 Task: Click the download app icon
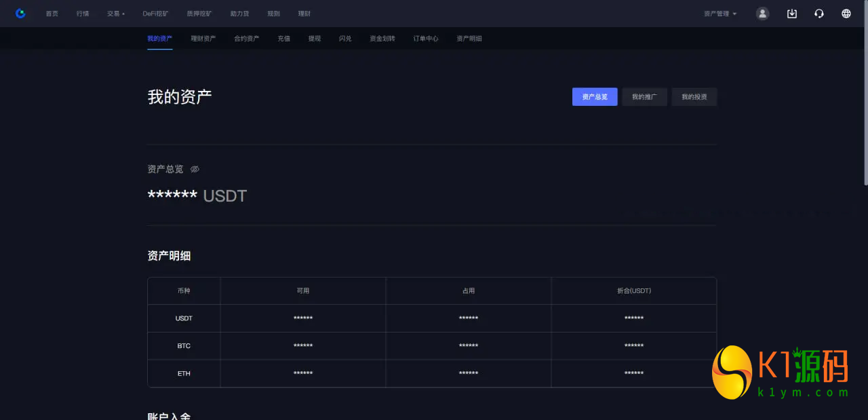click(x=791, y=14)
